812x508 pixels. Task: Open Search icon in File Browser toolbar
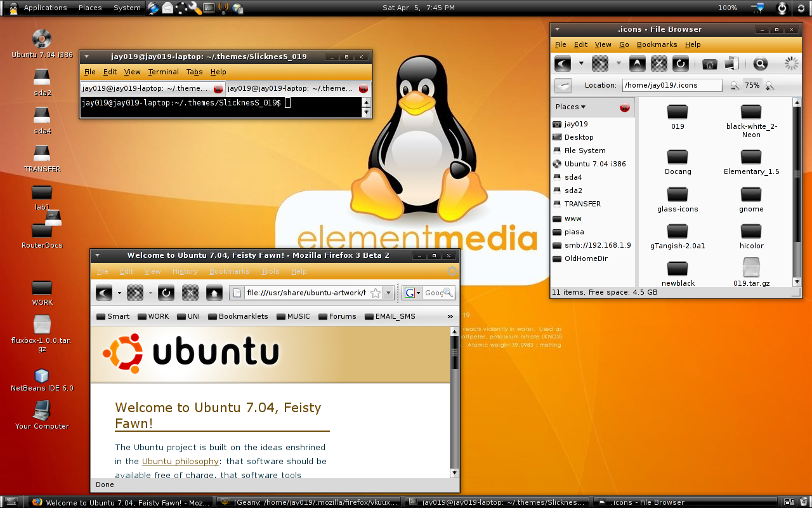[x=761, y=63]
